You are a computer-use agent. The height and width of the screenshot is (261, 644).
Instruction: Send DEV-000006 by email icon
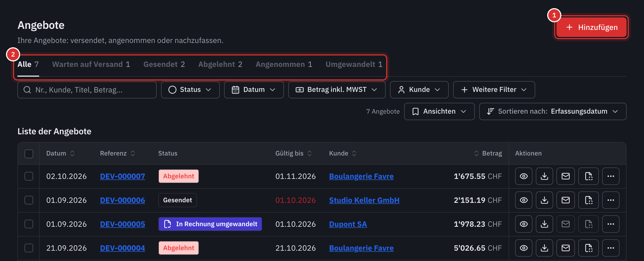click(x=565, y=200)
